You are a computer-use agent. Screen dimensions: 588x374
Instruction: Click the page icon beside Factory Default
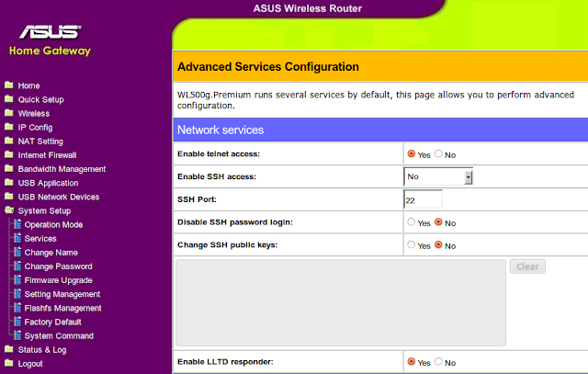coord(17,321)
